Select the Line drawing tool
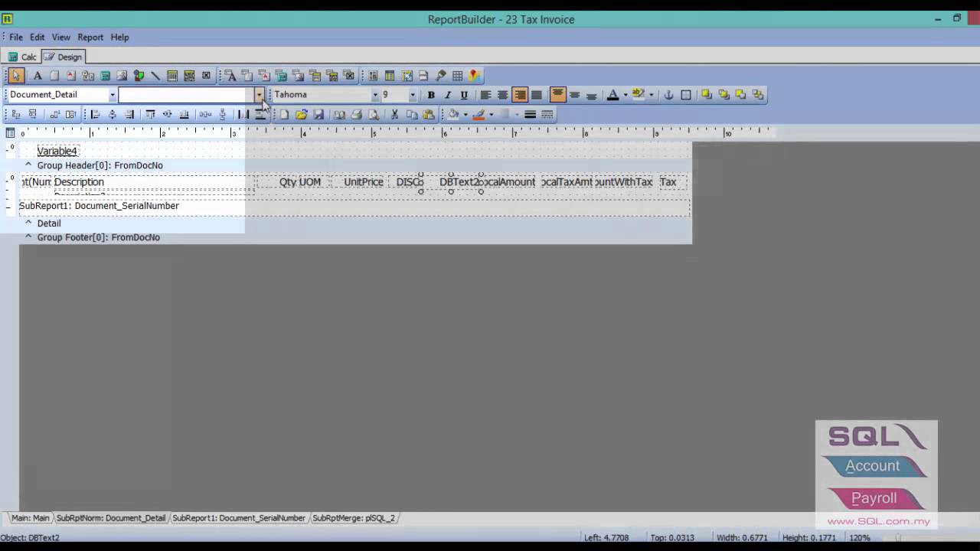Screen dimensions: 980x551 tap(155, 76)
